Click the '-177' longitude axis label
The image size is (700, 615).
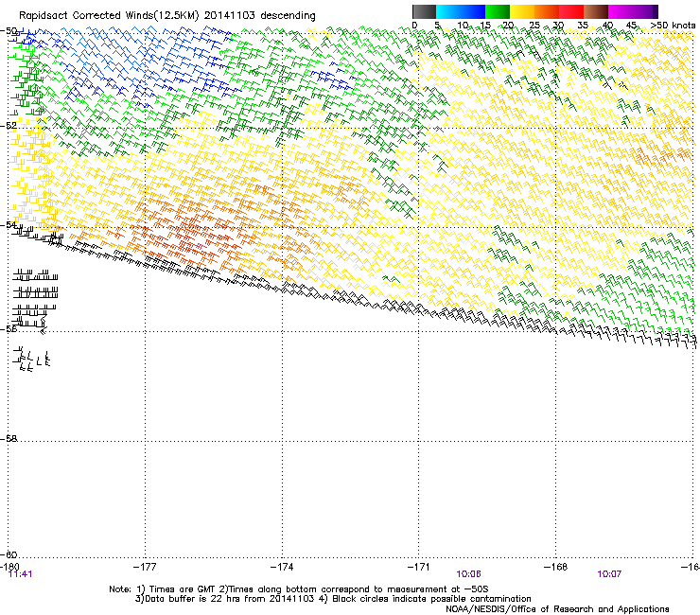pos(145,567)
